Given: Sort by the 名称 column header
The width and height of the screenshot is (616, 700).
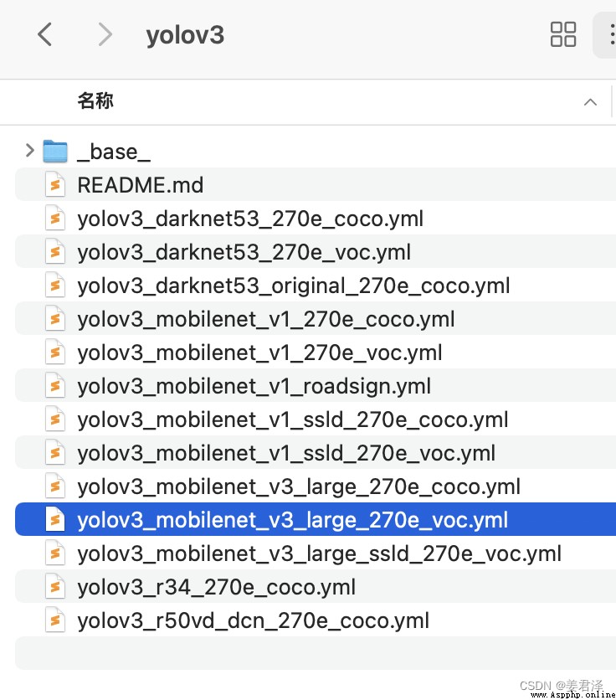Looking at the screenshot, I should [95, 100].
